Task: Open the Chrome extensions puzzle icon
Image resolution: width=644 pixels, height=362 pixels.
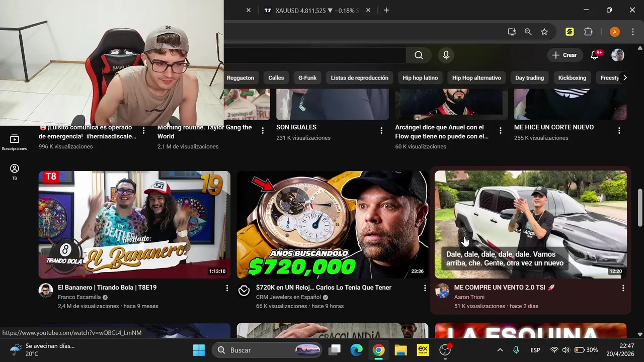Action: tap(588, 32)
